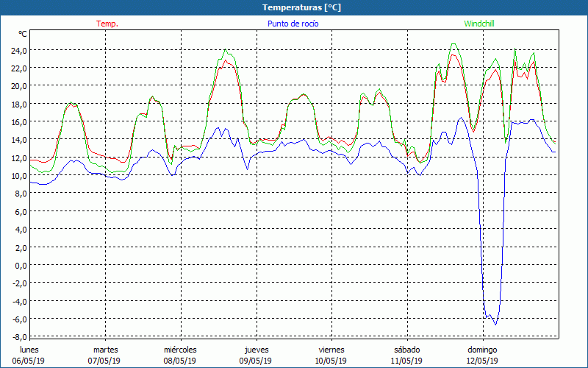
Task: Click the 6,0 y-axis value
Action: pyautogui.click(x=21, y=211)
